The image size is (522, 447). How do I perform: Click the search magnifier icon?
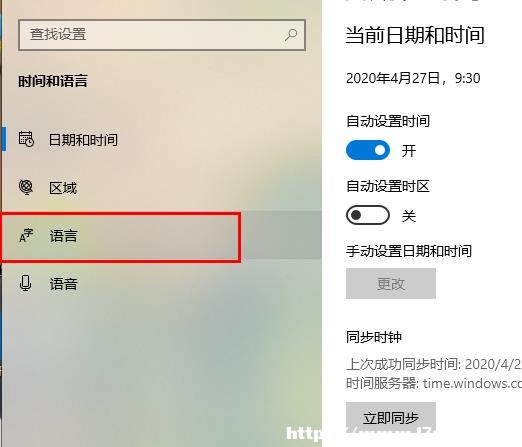point(291,35)
